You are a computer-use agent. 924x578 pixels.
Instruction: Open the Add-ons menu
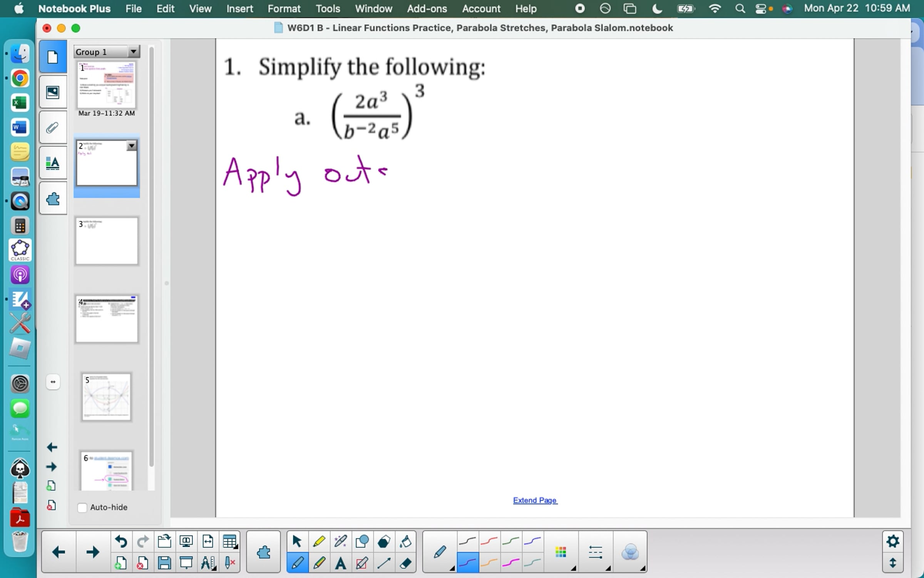[427, 8]
